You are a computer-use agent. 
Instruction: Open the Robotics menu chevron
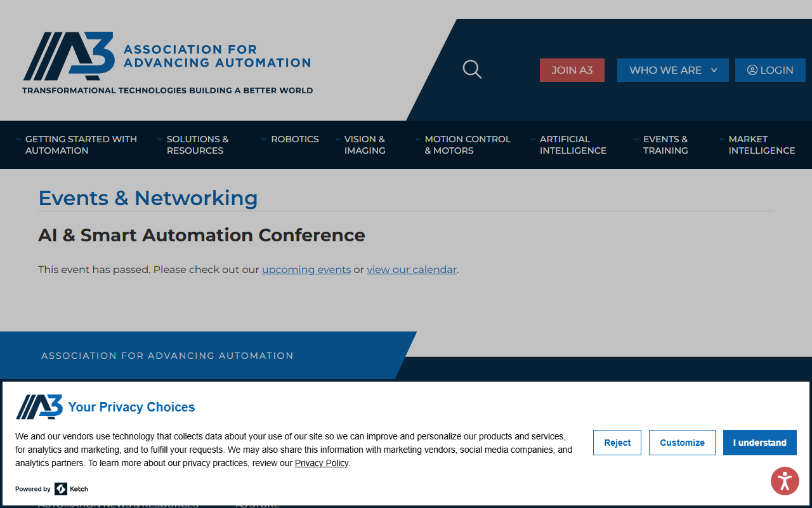coord(264,139)
